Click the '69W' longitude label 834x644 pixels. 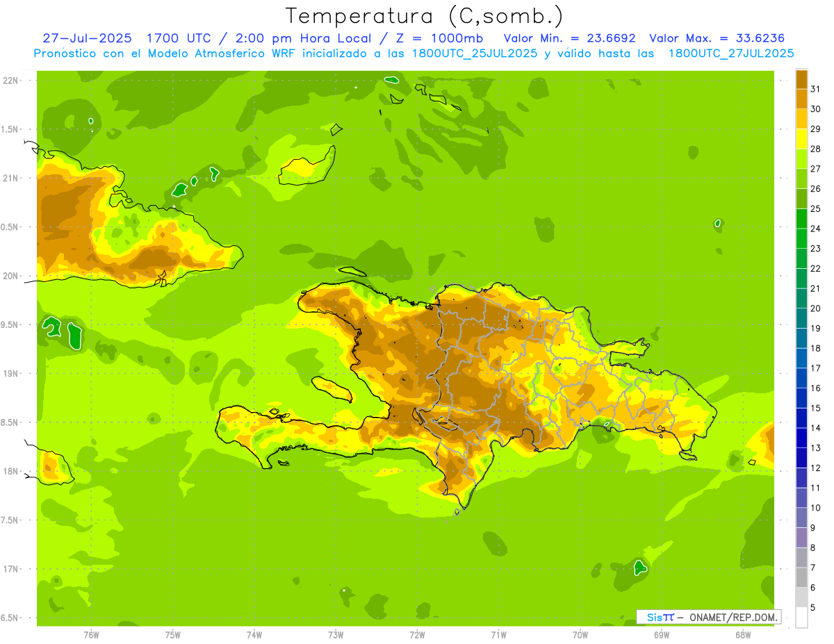click(x=662, y=634)
